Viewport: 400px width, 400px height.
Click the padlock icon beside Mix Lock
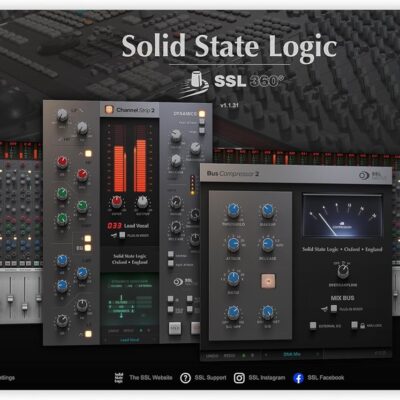click(x=362, y=325)
